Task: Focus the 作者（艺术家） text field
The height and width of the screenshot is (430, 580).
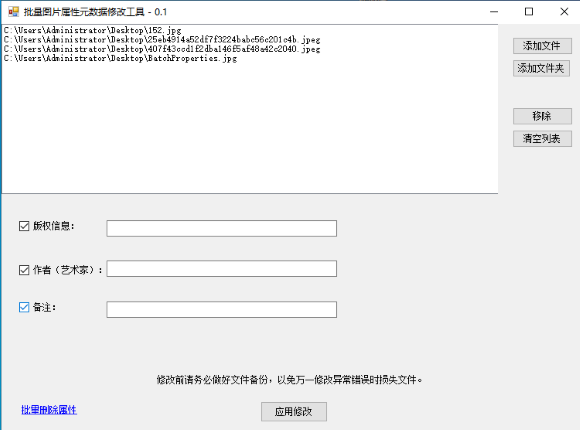Action: [222, 269]
